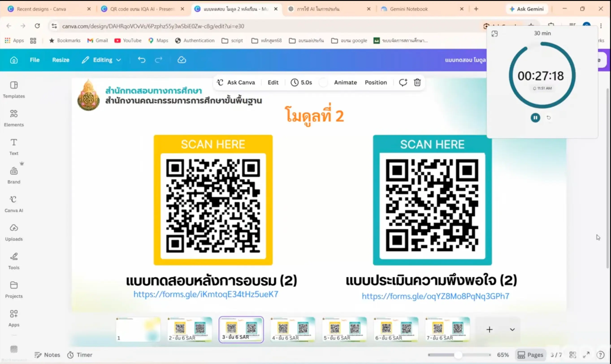The image size is (611, 364).
Task: Pause the 30 min timer
Action: click(535, 118)
